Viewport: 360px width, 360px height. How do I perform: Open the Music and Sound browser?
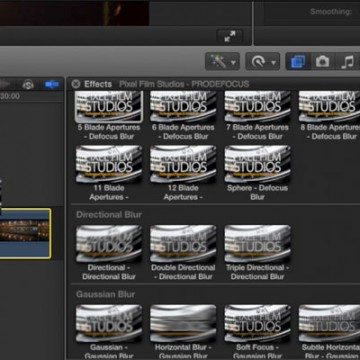(x=347, y=61)
